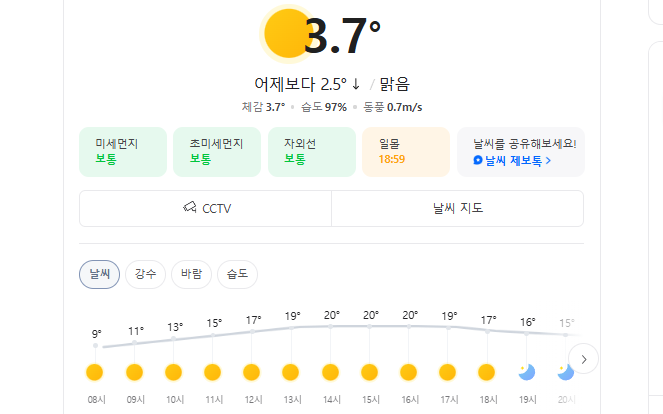Click the sun icon for 10시 forecast
Viewport: 663px width, 414px height.
tap(173, 372)
